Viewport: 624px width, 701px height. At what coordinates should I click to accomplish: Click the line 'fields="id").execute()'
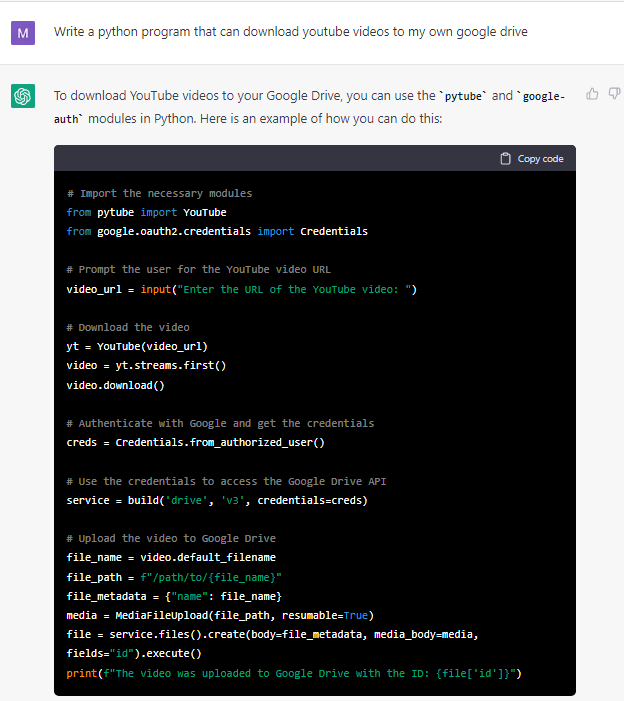(134, 654)
